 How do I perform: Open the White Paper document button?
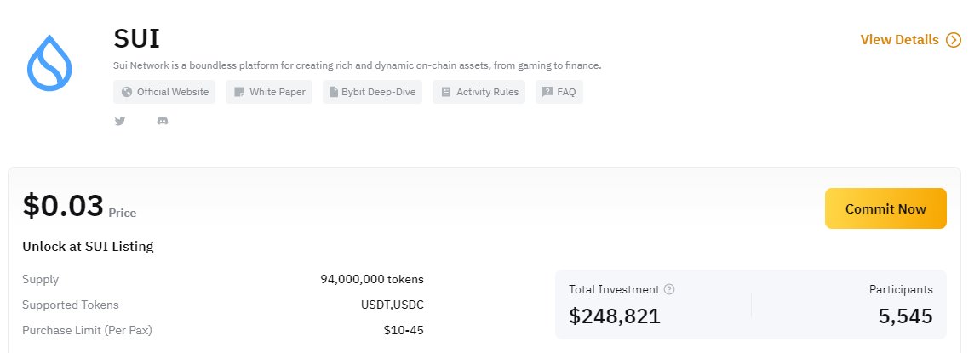(269, 92)
